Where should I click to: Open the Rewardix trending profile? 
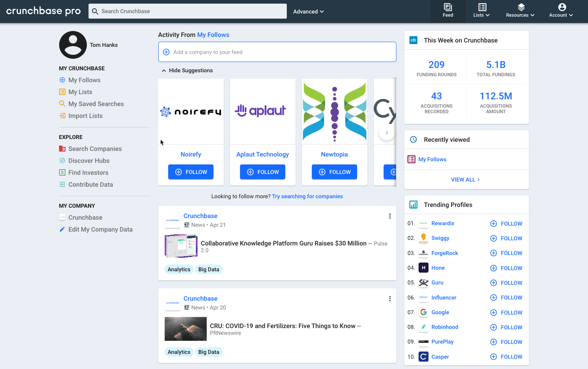(443, 223)
